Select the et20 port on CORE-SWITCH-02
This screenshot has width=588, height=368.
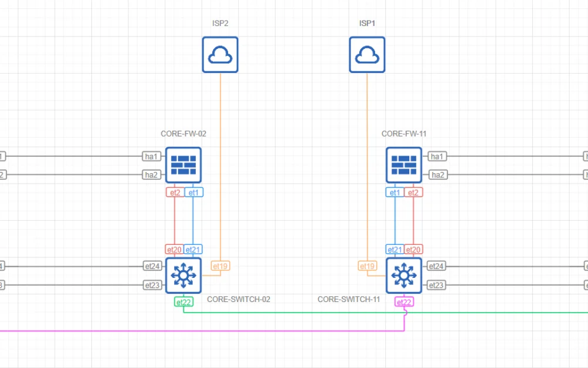[x=174, y=249]
